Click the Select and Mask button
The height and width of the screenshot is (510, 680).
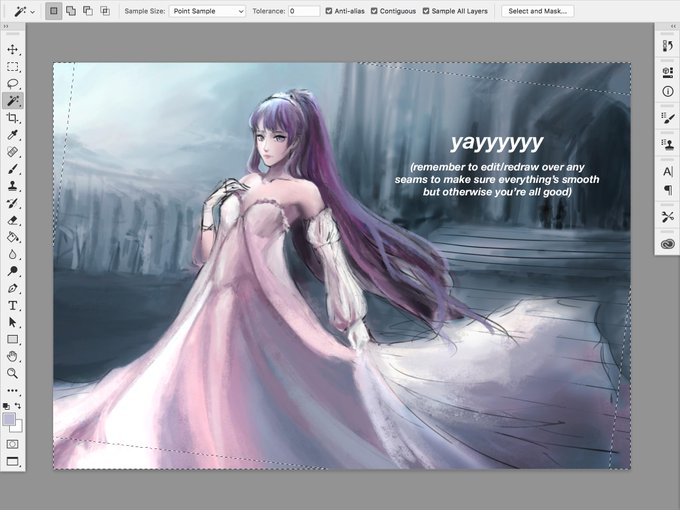tap(537, 11)
